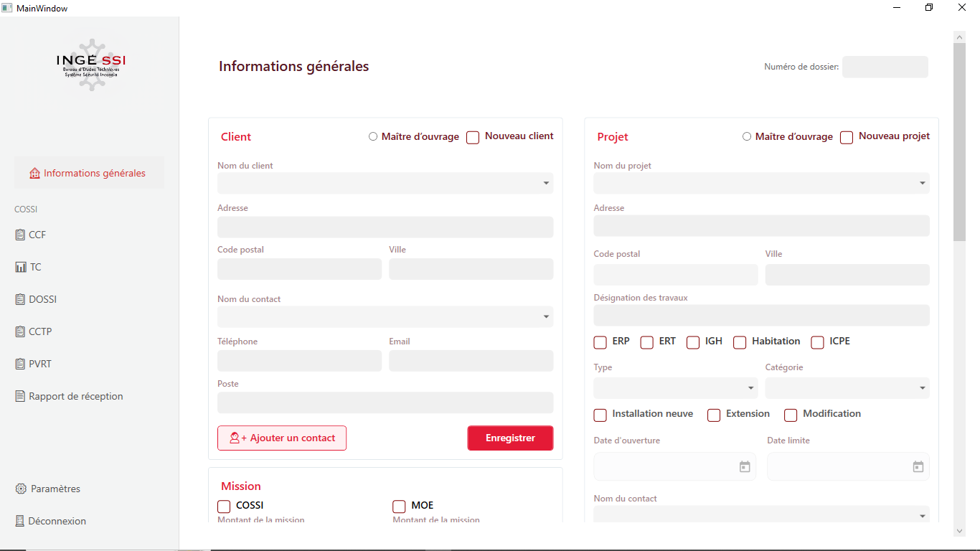The image size is (980, 551).
Task: Click the Numéro de dossier field
Action: pos(885,67)
